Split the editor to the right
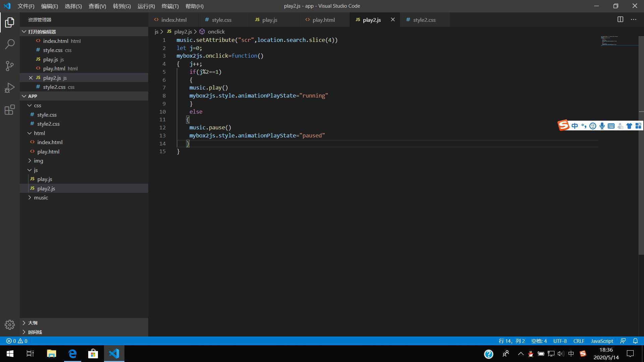644x362 pixels. (x=620, y=19)
